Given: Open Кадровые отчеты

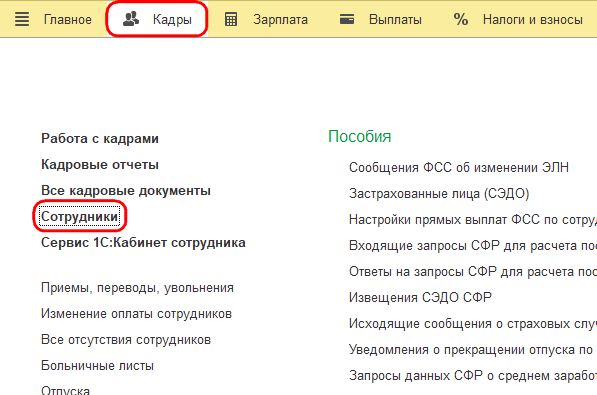Looking at the screenshot, I should 100,165.
